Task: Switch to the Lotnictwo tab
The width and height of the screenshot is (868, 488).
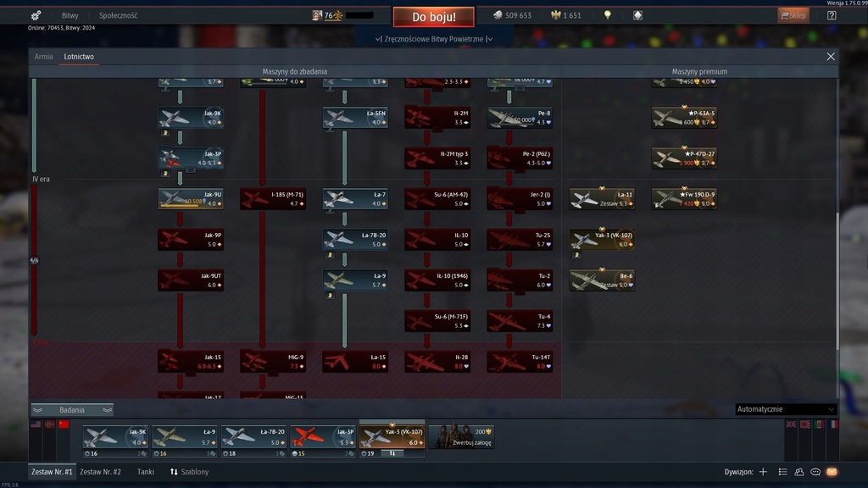Action: point(79,57)
